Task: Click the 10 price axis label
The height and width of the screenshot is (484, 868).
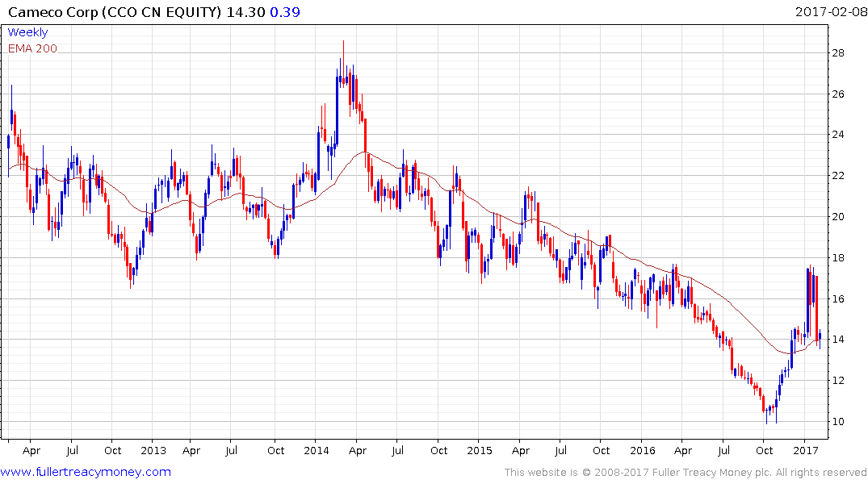Action: point(838,422)
